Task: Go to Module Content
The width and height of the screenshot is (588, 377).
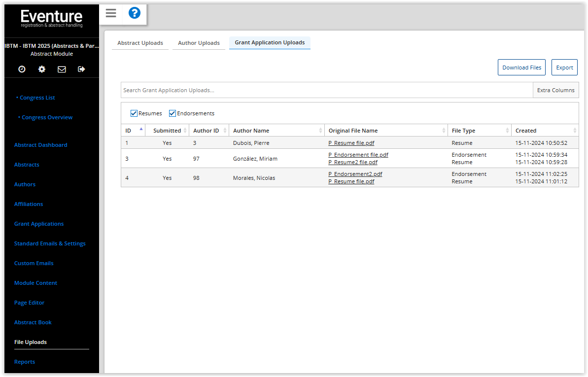Action: click(35, 283)
